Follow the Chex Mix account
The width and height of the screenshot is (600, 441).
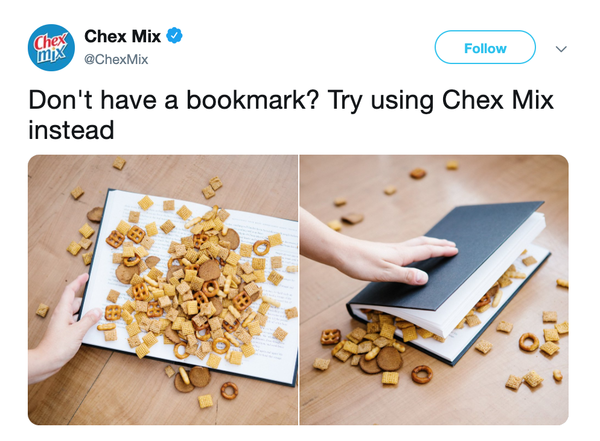click(485, 47)
